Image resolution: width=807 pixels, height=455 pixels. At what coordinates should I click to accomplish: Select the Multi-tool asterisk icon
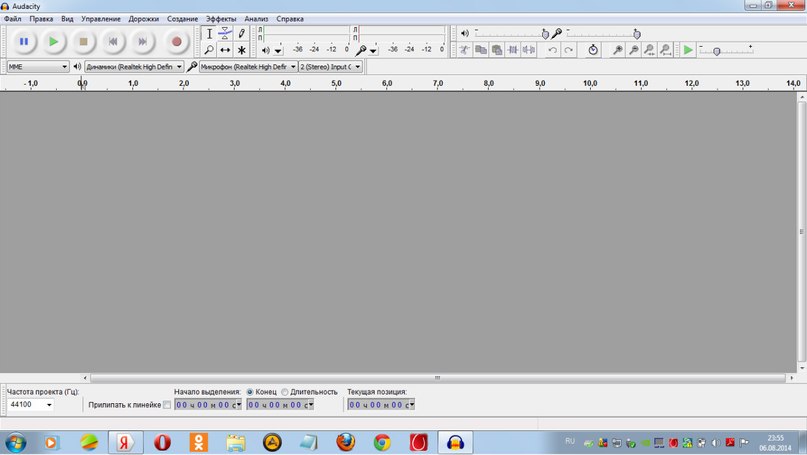(x=241, y=50)
